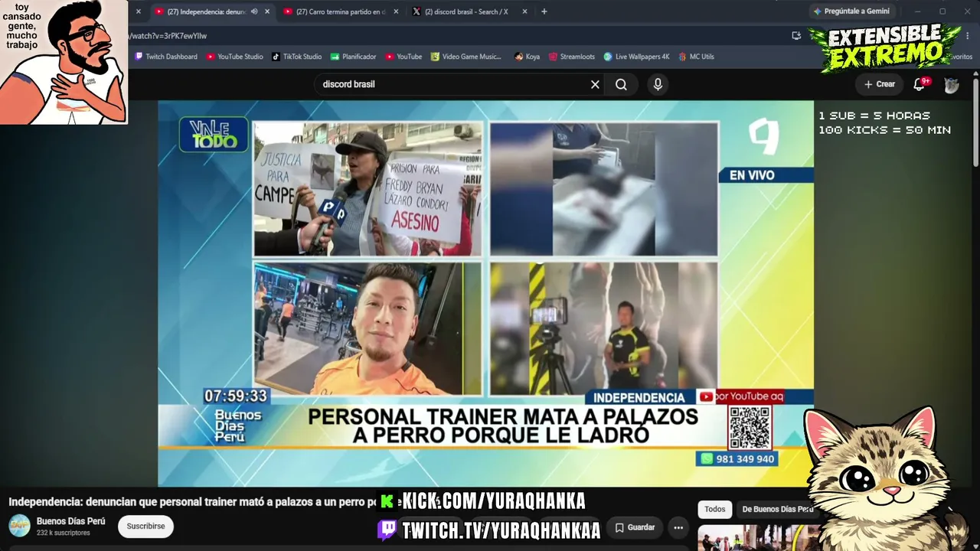Image resolution: width=980 pixels, height=551 pixels.
Task: Click the install or cast icon in address bar
Action: point(796,36)
